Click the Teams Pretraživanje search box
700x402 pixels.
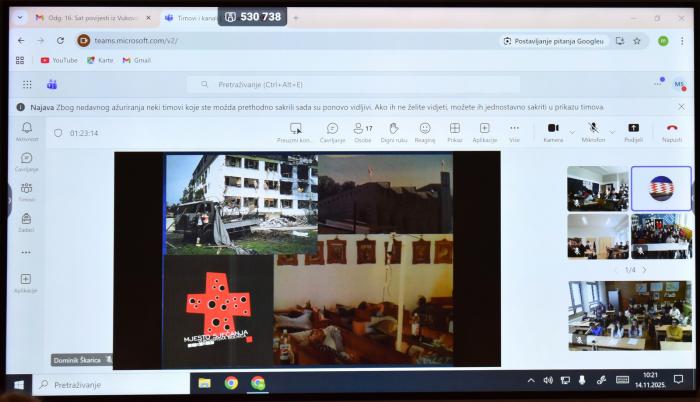[355, 85]
